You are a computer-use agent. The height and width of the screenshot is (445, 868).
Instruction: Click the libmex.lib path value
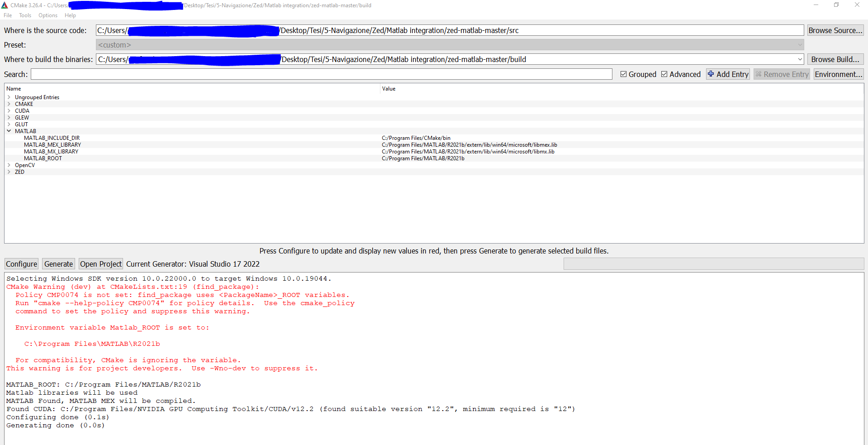pyautogui.click(x=470, y=145)
